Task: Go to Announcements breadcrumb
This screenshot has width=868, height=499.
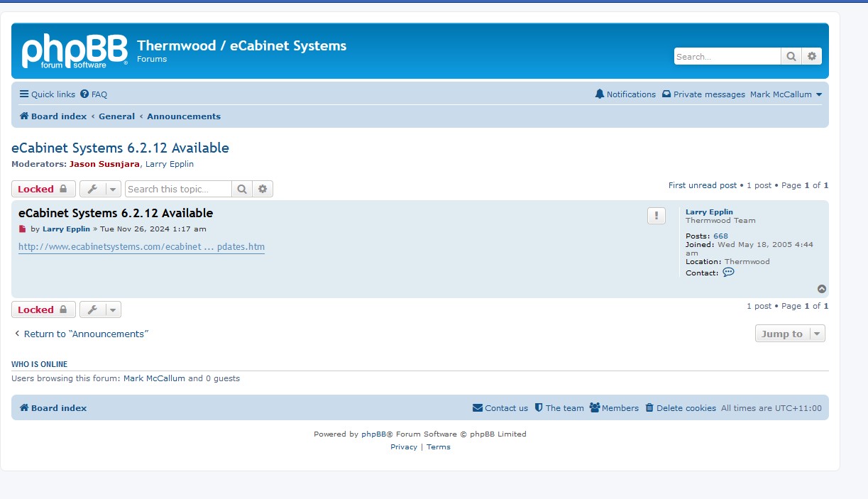Action: (x=184, y=116)
